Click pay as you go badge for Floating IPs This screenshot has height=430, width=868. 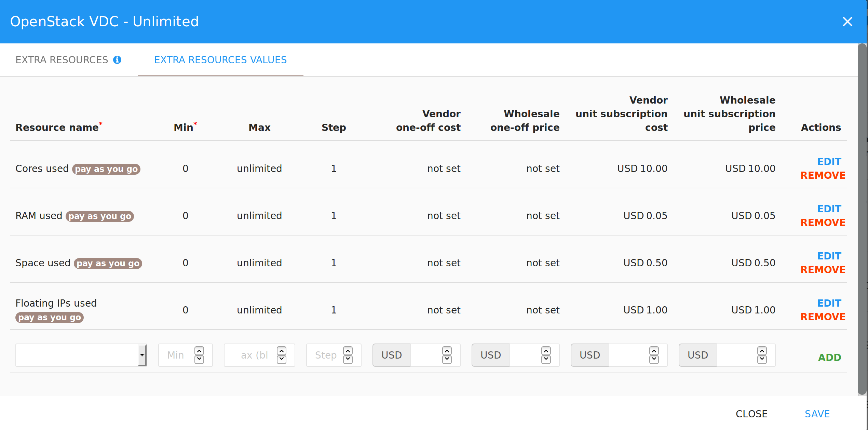(50, 318)
